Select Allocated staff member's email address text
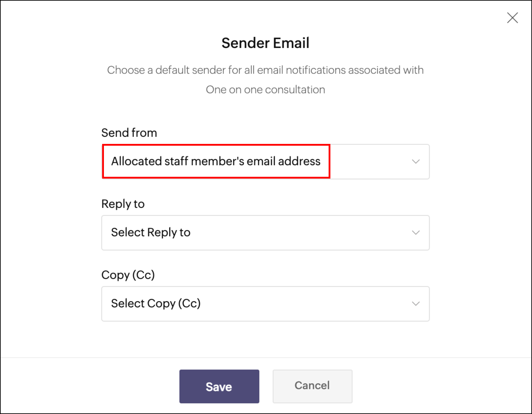The height and width of the screenshot is (414, 532). point(216,161)
